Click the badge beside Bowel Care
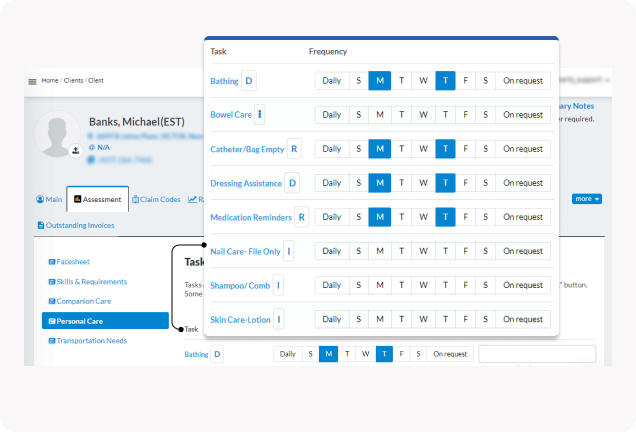Image resolution: width=636 pixels, height=432 pixels. [x=260, y=115]
